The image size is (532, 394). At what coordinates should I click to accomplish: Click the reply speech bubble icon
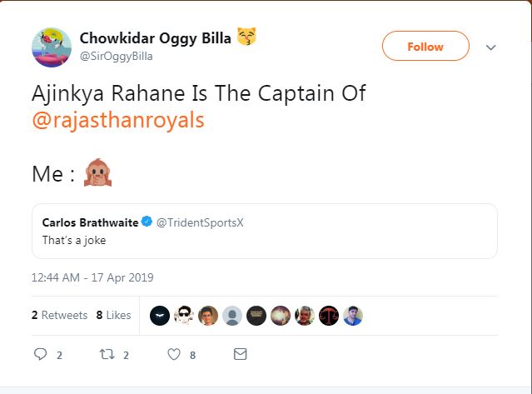41,354
